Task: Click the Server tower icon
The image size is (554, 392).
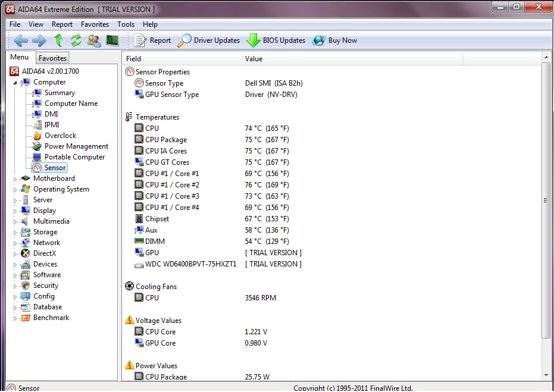Action: click(x=26, y=200)
